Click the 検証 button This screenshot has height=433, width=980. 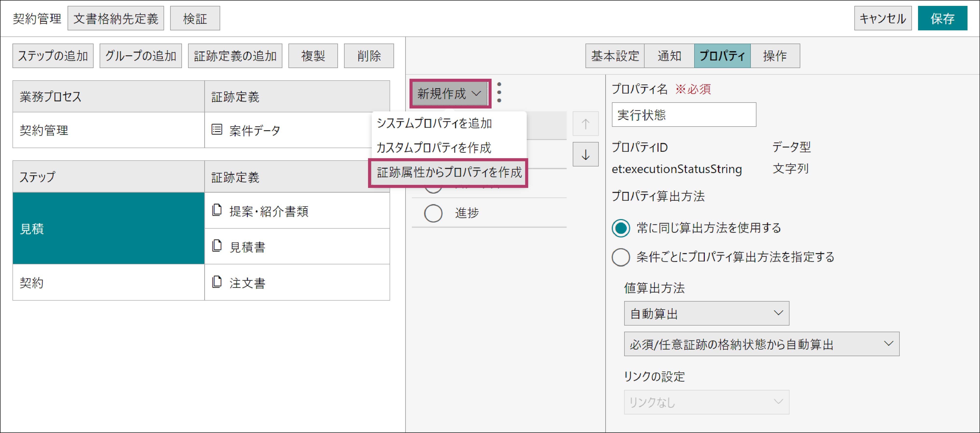(x=195, y=18)
